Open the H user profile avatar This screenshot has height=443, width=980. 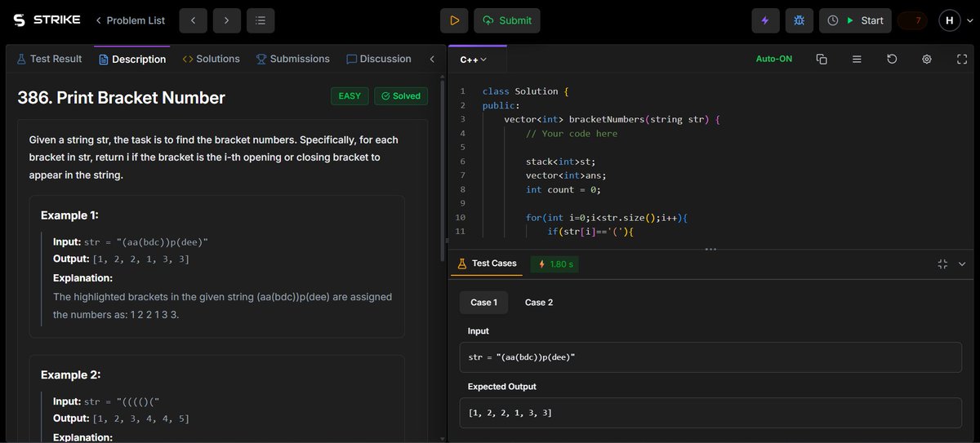949,20
